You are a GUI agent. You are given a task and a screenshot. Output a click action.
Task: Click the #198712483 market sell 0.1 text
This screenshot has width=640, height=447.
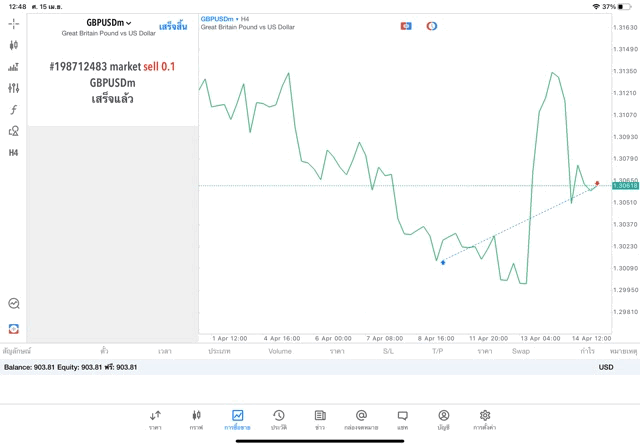[x=112, y=67]
